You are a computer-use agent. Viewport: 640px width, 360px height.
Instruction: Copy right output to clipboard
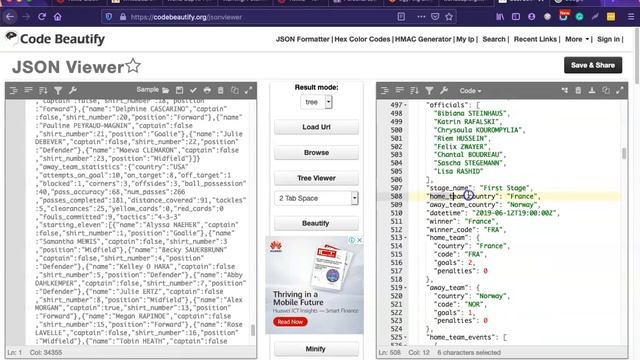(606, 90)
